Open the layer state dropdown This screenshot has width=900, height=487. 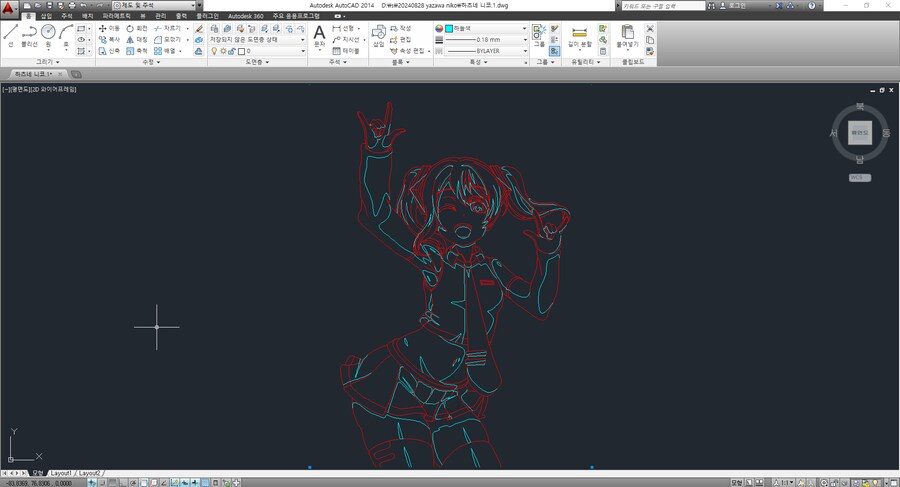tap(257, 40)
